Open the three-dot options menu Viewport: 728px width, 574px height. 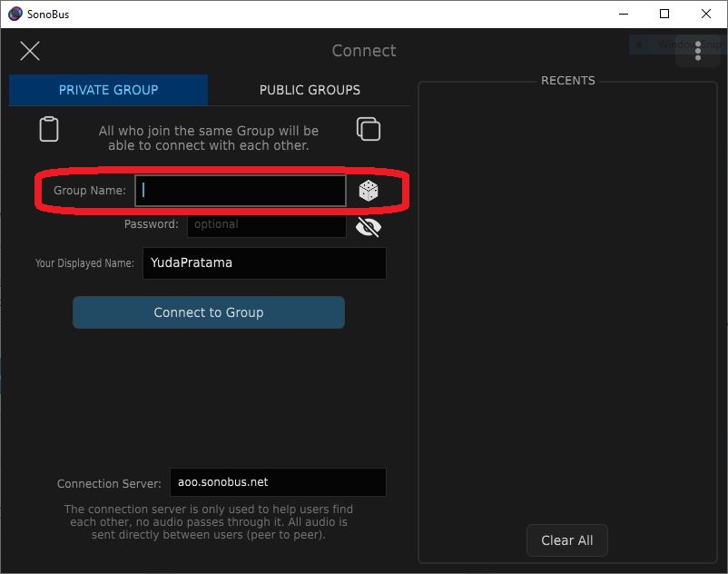(x=697, y=51)
